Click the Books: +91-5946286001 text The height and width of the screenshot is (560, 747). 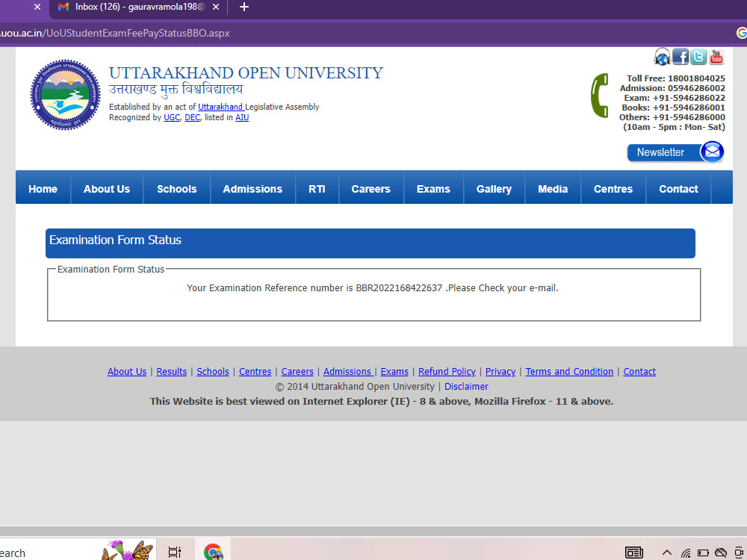pos(673,108)
